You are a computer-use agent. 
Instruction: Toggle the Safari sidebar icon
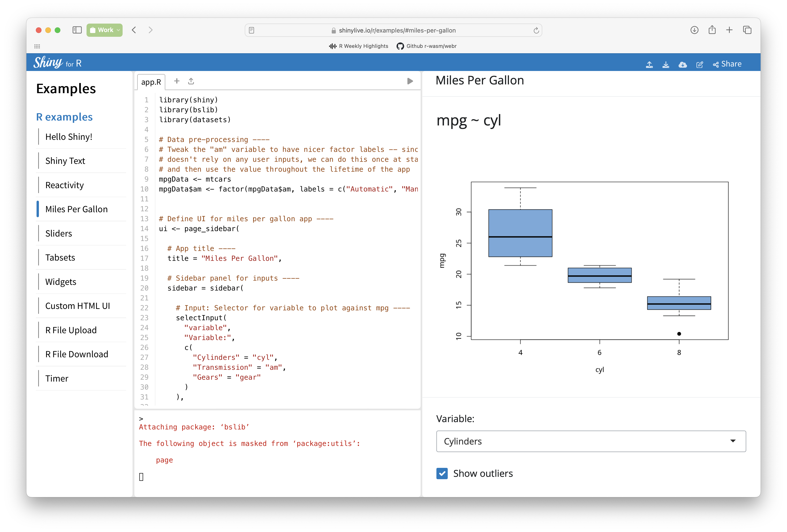77,30
